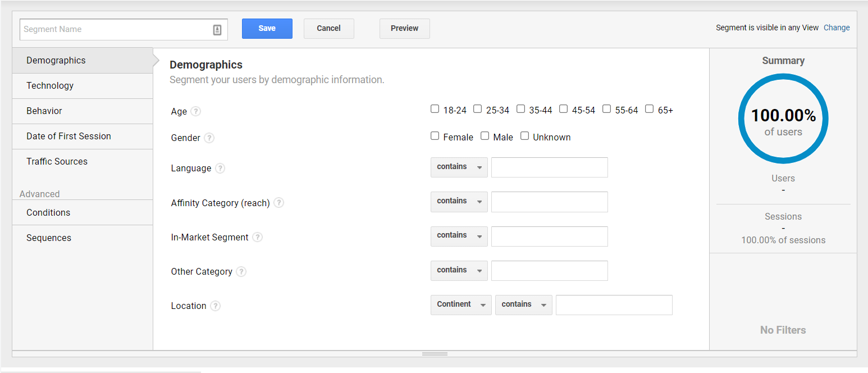Click the Gender help icon
Screen dimensions: 868x373
click(x=209, y=138)
